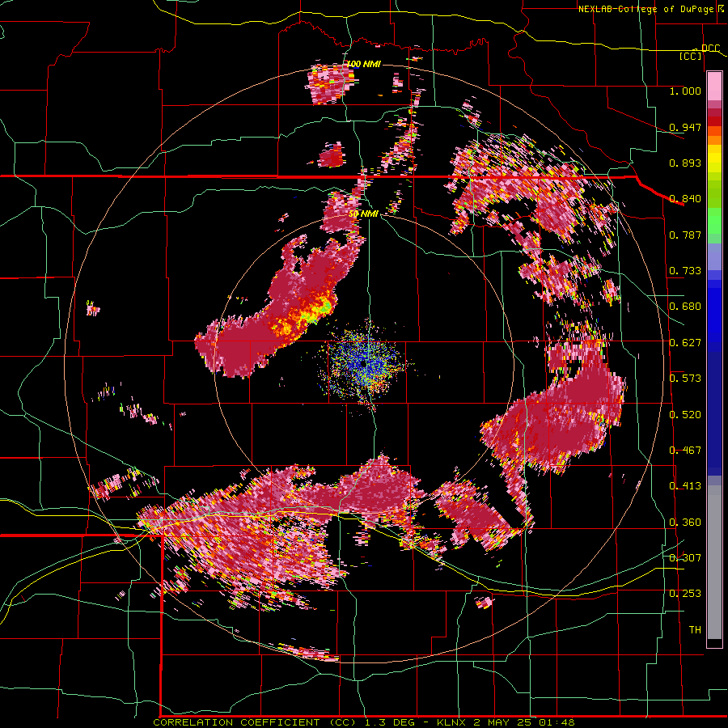The image size is (728, 728).
Task: Pick the yellow segment of the color bar
Action: click(714, 159)
